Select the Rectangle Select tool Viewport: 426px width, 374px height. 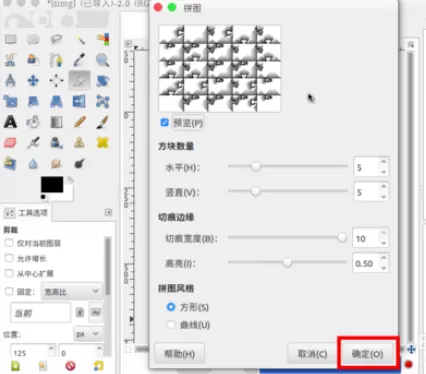(10, 39)
